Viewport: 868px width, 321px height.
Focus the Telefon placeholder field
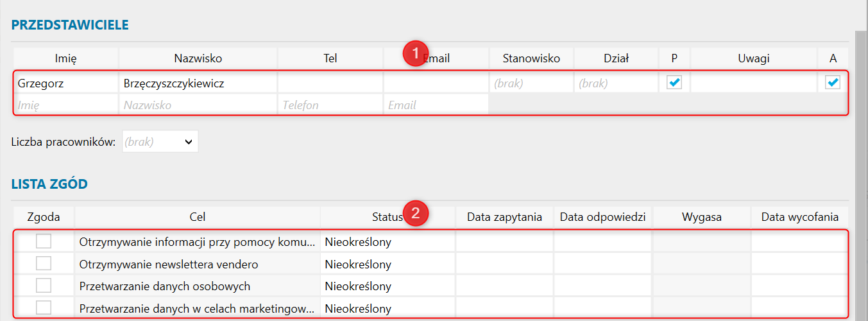tap(330, 105)
